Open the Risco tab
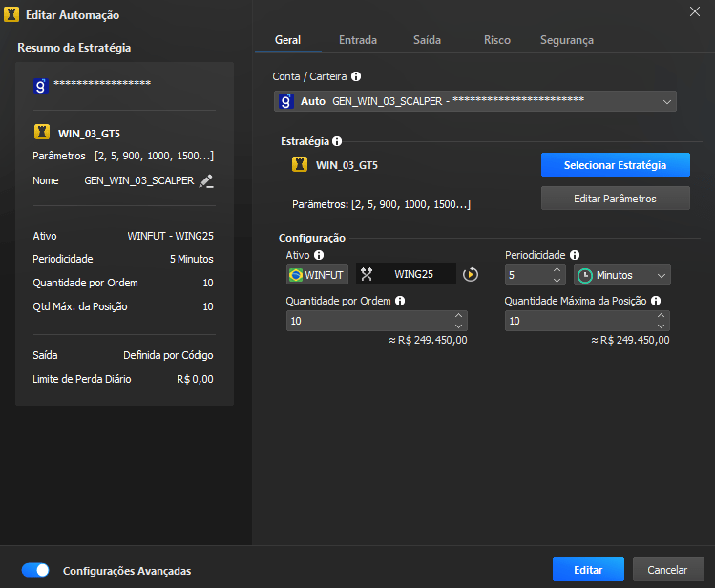 (x=497, y=40)
